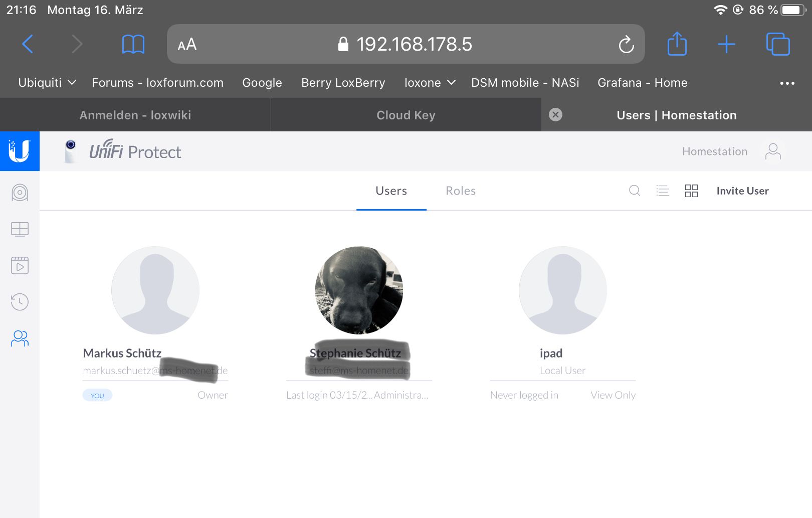Switch to the Cloud Key browser tab

(405, 115)
